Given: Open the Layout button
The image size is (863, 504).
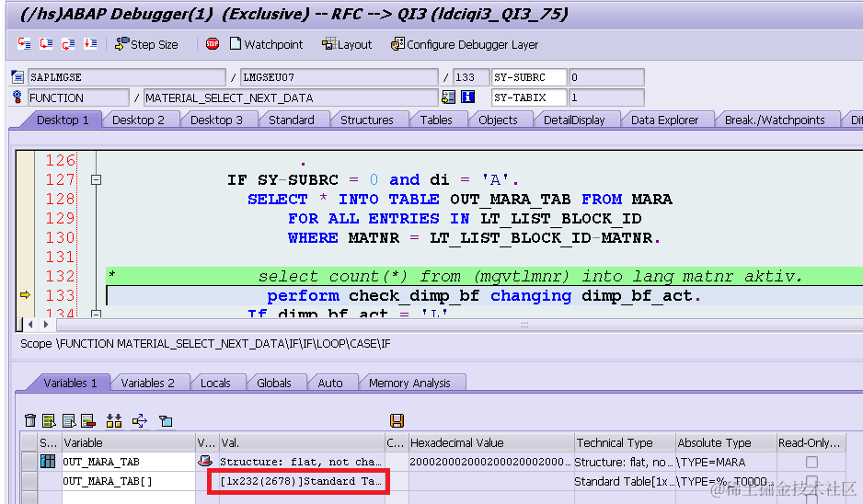Looking at the screenshot, I should 347,44.
